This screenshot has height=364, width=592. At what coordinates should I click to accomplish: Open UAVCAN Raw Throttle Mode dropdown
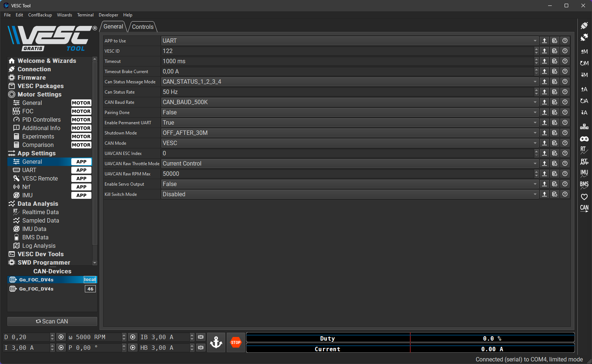(350, 163)
